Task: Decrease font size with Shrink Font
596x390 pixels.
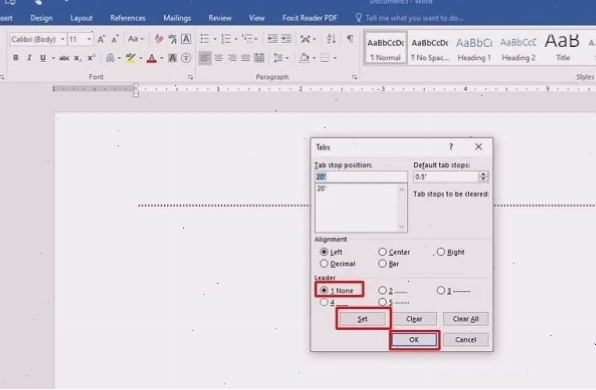Action: tap(115, 39)
